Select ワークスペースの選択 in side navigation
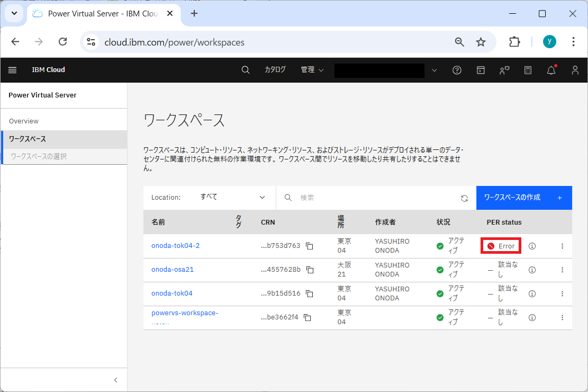 pyautogui.click(x=39, y=157)
